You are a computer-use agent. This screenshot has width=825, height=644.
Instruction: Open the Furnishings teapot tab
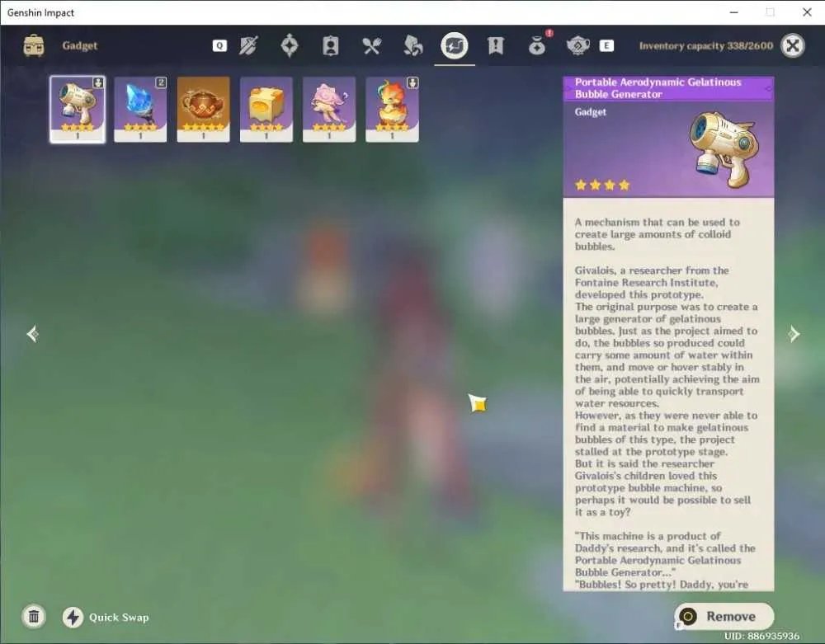click(577, 45)
